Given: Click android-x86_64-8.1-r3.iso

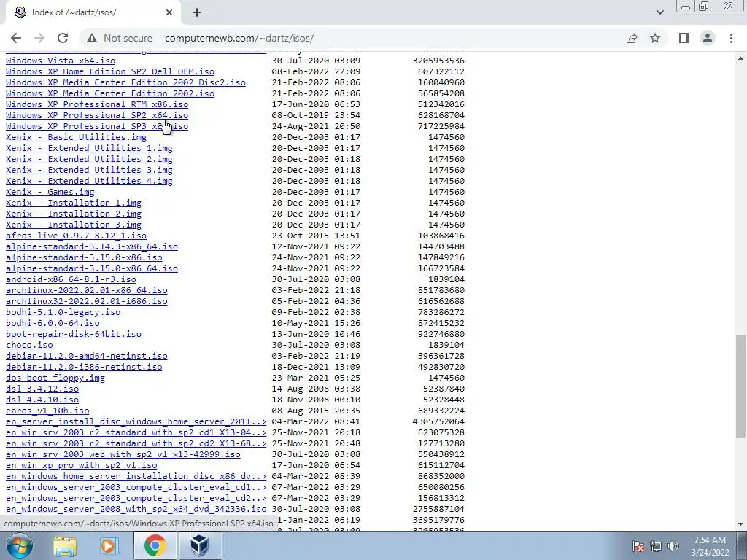Looking at the screenshot, I should click(x=71, y=279).
